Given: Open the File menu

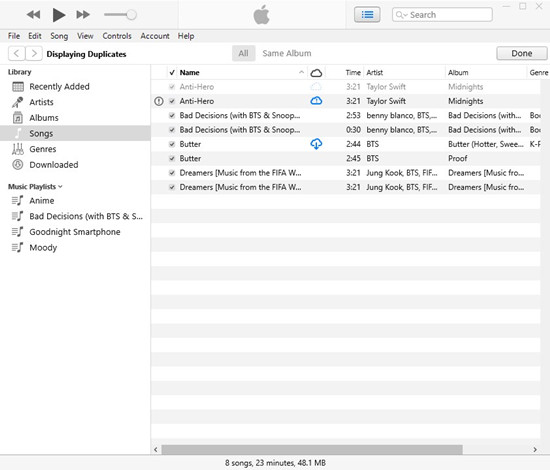Looking at the screenshot, I should click(x=14, y=36).
